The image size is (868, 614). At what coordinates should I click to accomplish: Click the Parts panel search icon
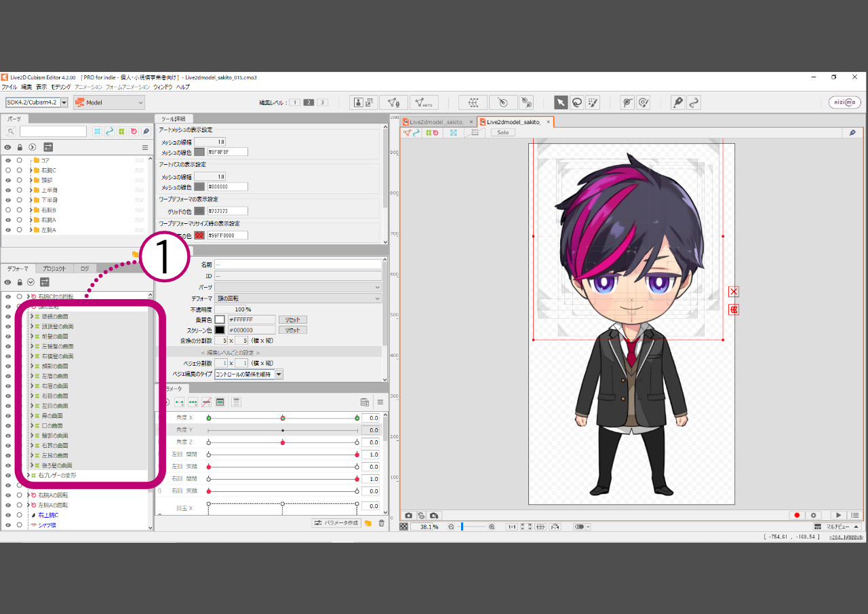(x=11, y=131)
